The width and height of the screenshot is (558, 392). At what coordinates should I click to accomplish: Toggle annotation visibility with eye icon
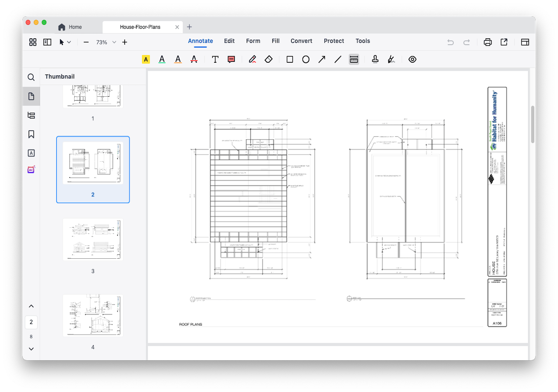coord(412,59)
